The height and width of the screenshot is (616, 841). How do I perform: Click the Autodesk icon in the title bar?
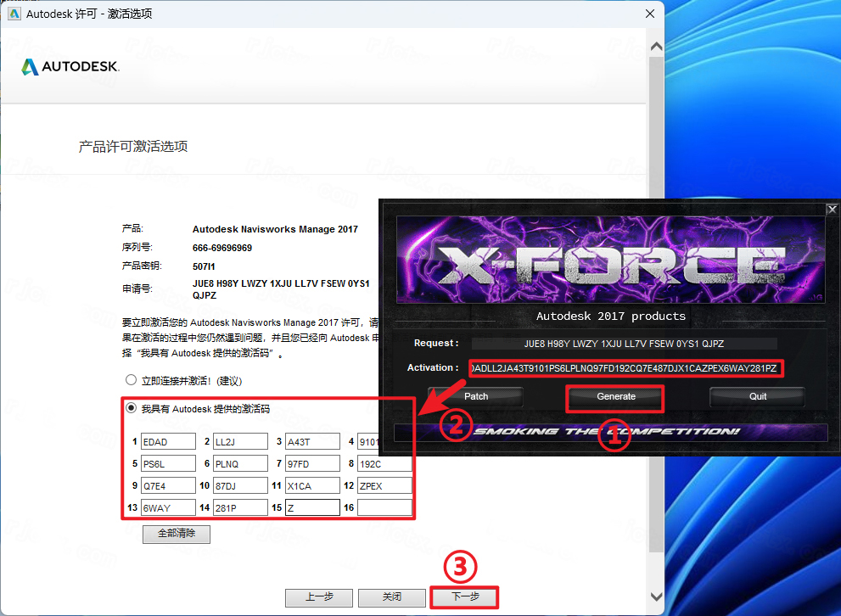[14, 14]
